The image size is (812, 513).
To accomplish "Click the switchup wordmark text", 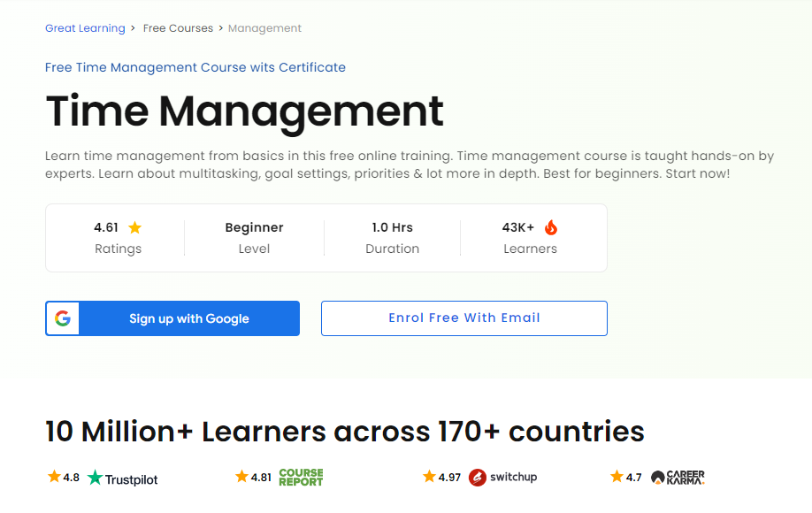I will tap(514, 477).
